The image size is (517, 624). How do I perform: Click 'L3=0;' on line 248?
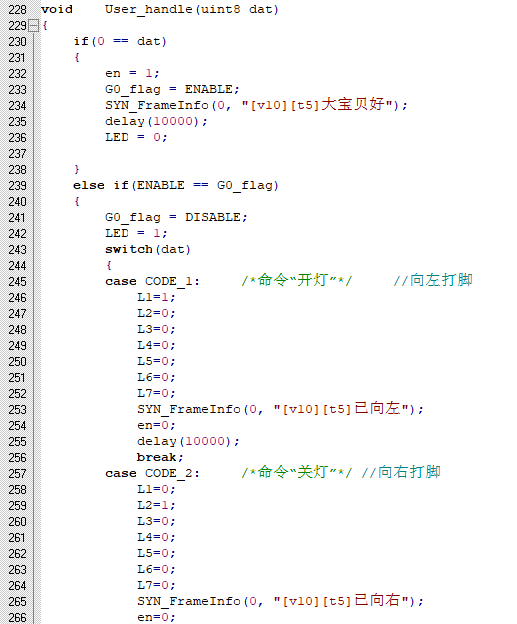(x=156, y=329)
